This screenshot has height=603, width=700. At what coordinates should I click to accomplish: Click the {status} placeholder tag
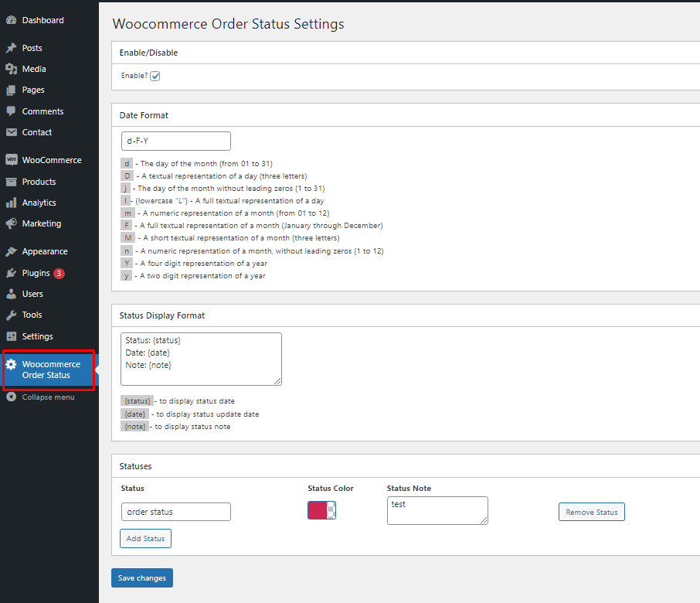click(137, 401)
